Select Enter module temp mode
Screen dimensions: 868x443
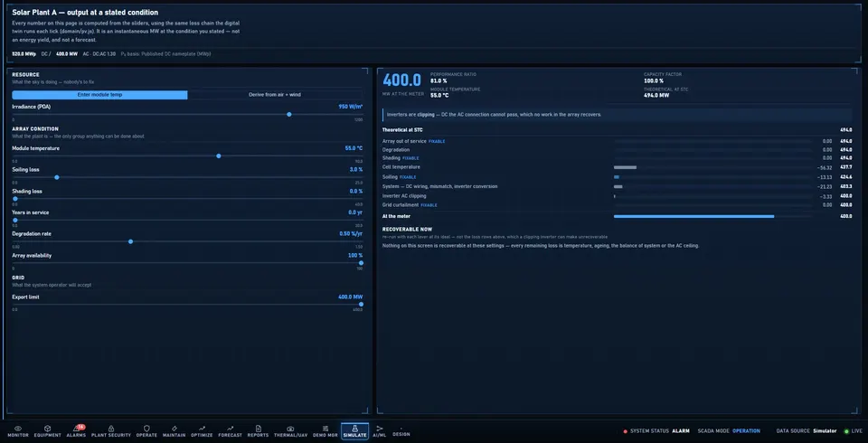(x=99, y=95)
